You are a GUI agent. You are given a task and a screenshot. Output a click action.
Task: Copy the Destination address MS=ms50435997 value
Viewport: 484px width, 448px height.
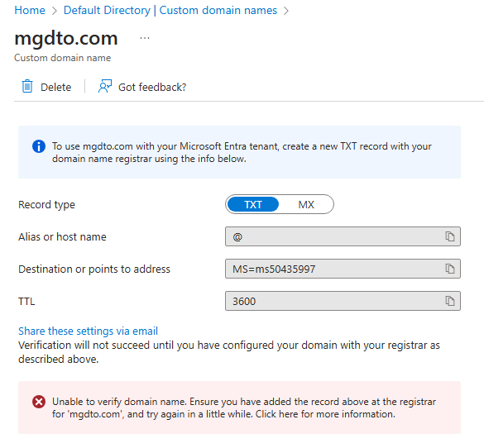(450, 269)
